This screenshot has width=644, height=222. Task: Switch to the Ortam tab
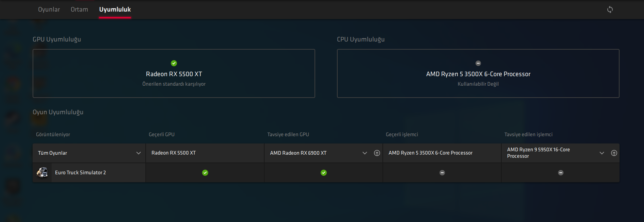coord(79,10)
